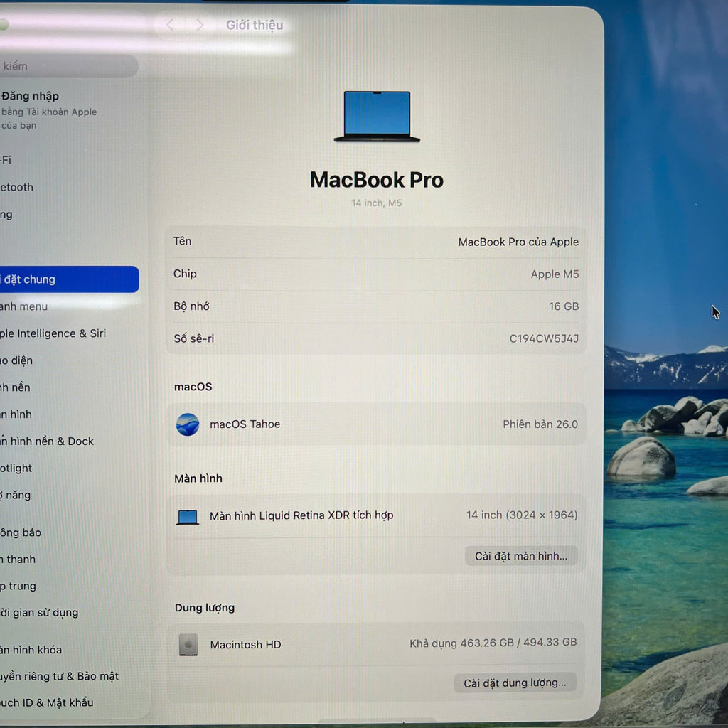Open Quyền riêng tư & Bảo mật
The height and width of the screenshot is (728, 728).
(59, 676)
